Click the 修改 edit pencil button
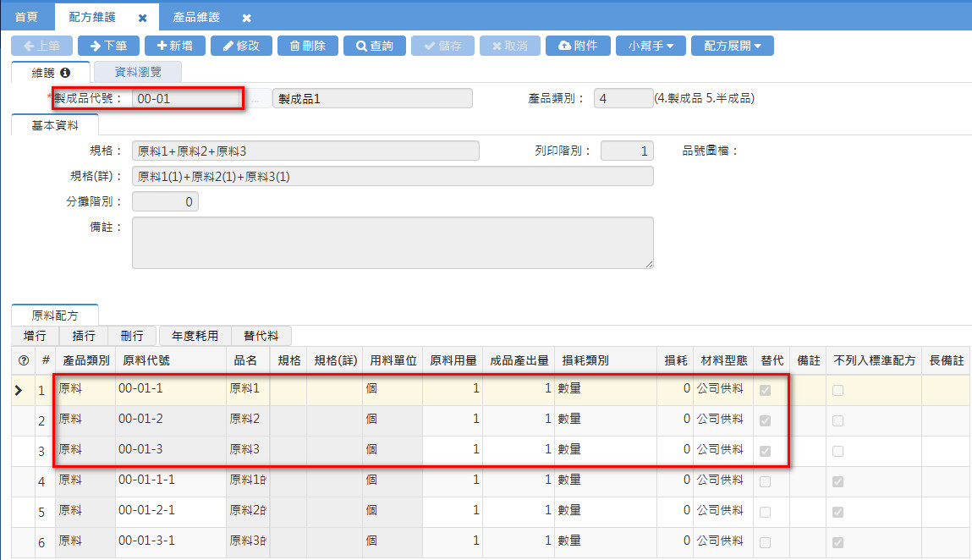This screenshot has height=560, width=972. coord(241,46)
